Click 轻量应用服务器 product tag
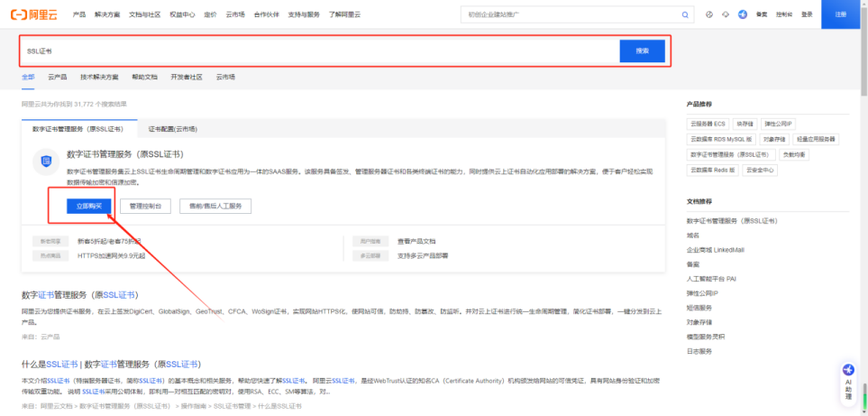This screenshot has width=868, height=416. (816, 139)
